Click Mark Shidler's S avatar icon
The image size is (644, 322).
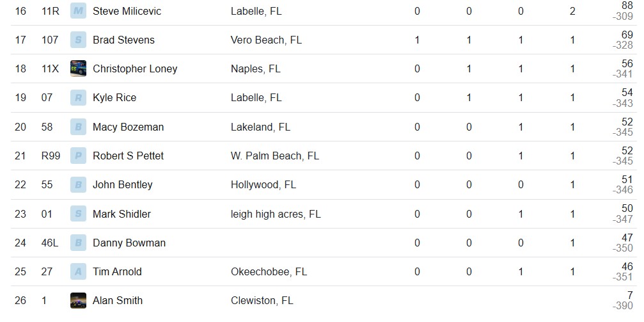[78, 214]
